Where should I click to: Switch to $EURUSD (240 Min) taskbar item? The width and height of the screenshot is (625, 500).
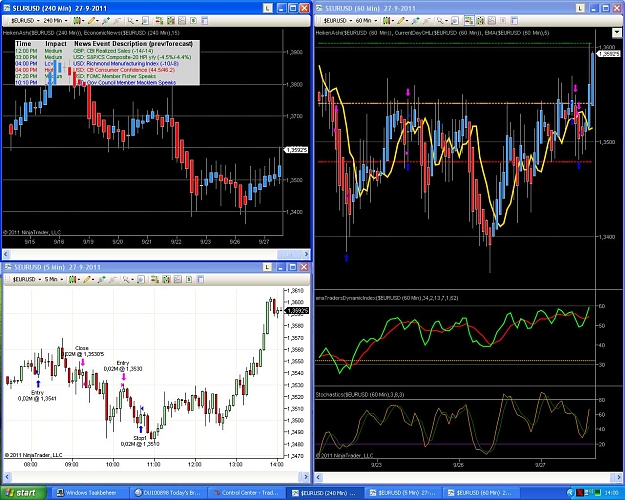pyautogui.click(x=326, y=493)
